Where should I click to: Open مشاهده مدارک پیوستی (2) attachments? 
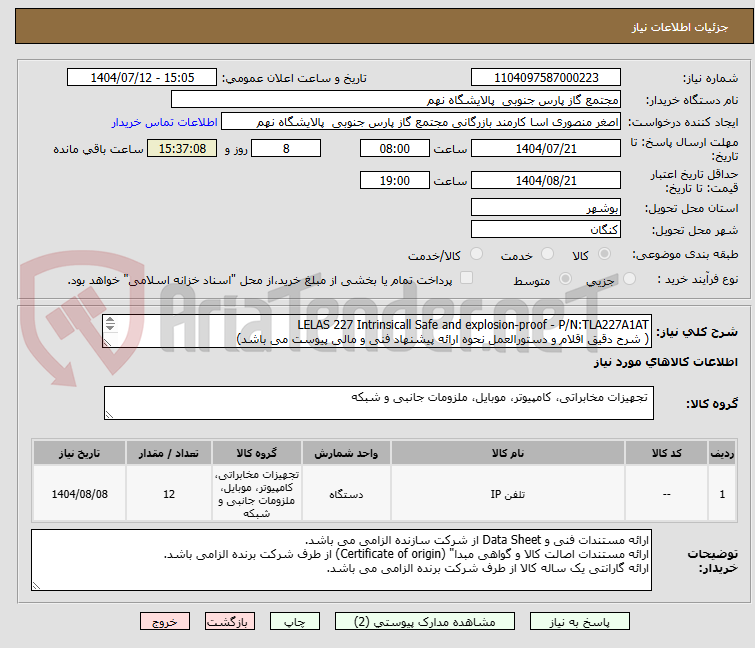(x=425, y=621)
